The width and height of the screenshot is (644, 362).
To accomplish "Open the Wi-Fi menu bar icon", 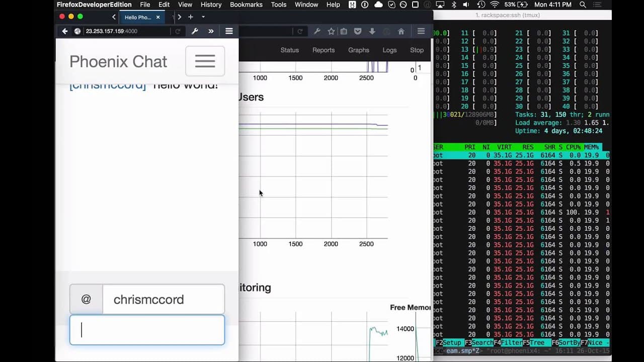I will tap(494, 5).
